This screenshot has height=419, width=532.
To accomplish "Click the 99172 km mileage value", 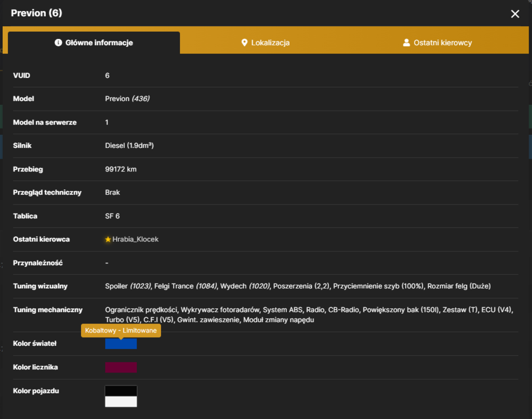I will point(121,169).
